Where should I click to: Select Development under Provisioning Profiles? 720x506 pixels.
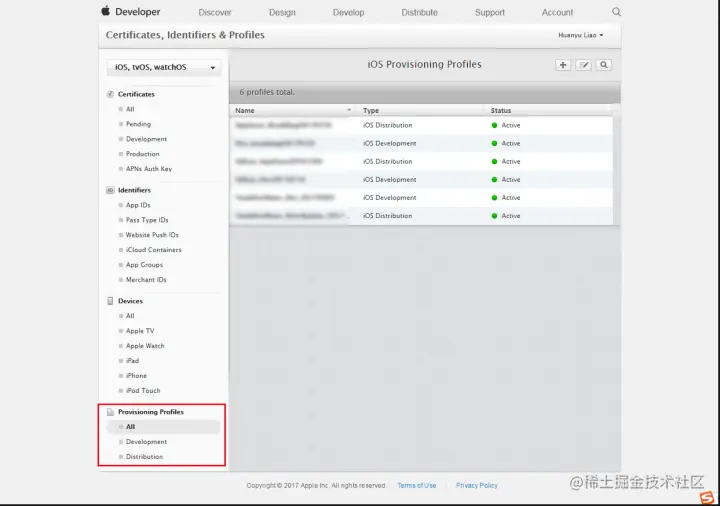click(x=146, y=442)
